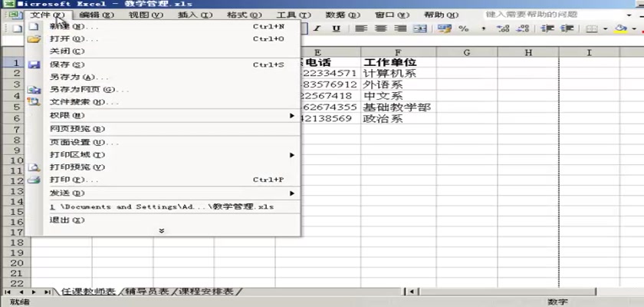Screen dimensions: 644x307
Task: Apply percent style format
Action: click(464, 28)
